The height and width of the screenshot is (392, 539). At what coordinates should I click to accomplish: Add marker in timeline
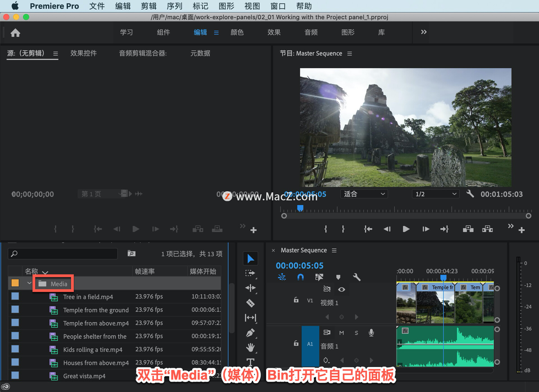338,277
